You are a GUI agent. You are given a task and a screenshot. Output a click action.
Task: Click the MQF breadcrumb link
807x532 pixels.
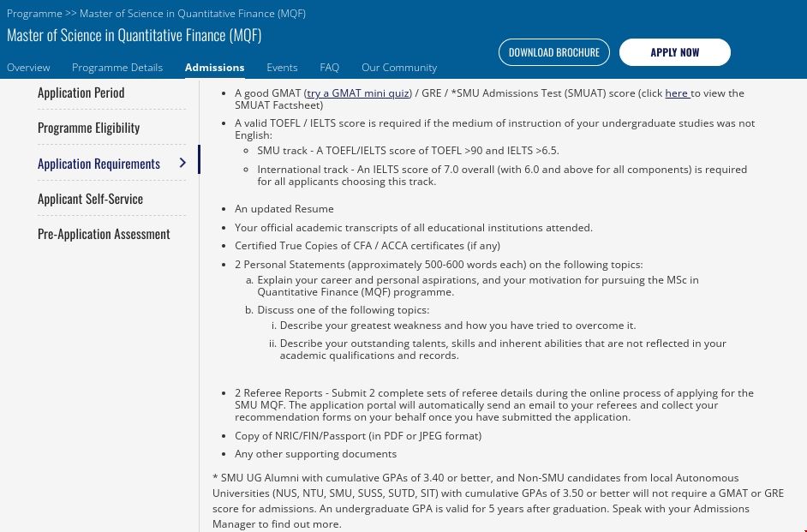pyautogui.click(x=192, y=14)
